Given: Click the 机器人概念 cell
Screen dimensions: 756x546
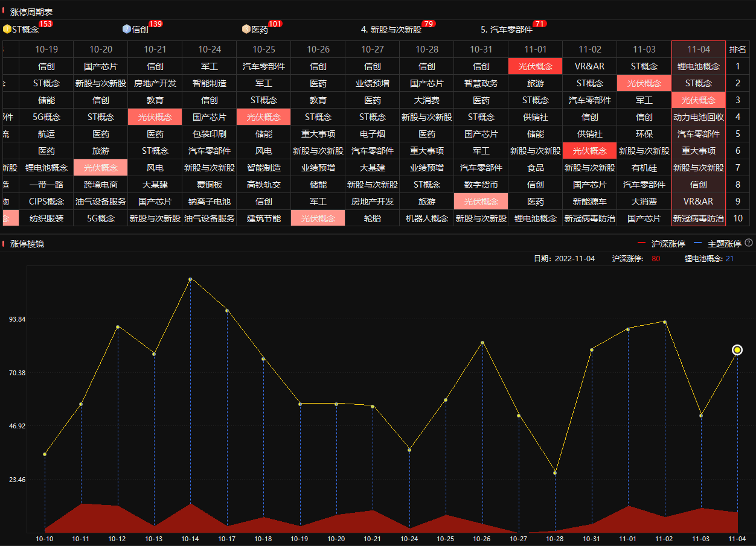Looking at the screenshot, I should [427, 218].
